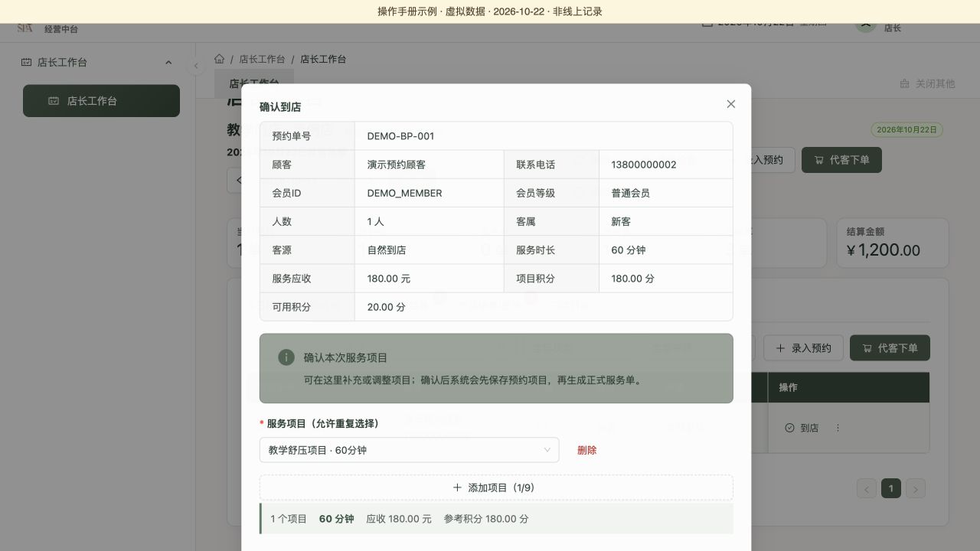Image resolution: width=980 pixels, height=551 pixels.
Task: Click the 可用积分 value 20.00 分
Action: (x=386, y=307)
